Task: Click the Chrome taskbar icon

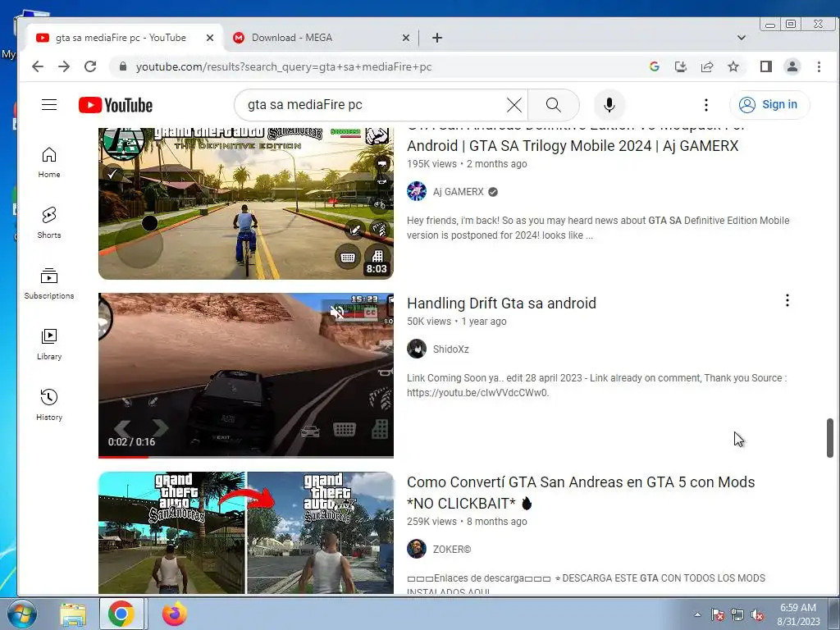Action: point(121,614)
